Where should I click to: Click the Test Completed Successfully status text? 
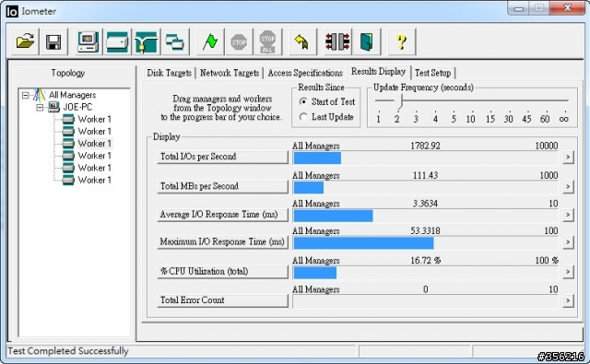tap(68, 351)
